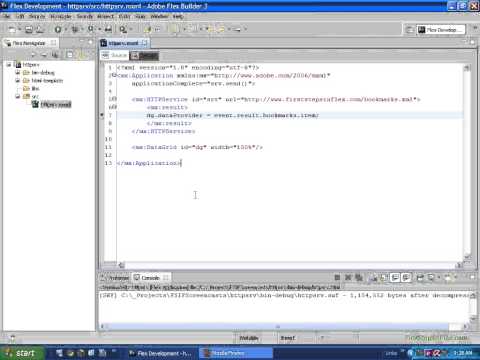Viewport: 480px width, 360px height.
Task: Open the Run icon dropdown arrow
Action: coord(65,30)
